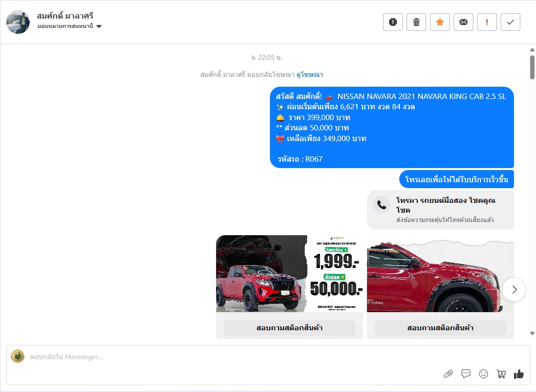Click สอบถามสต็อกสินค้า under second card
The width and height of the screenshot is (536, 392).
point(440,328)
